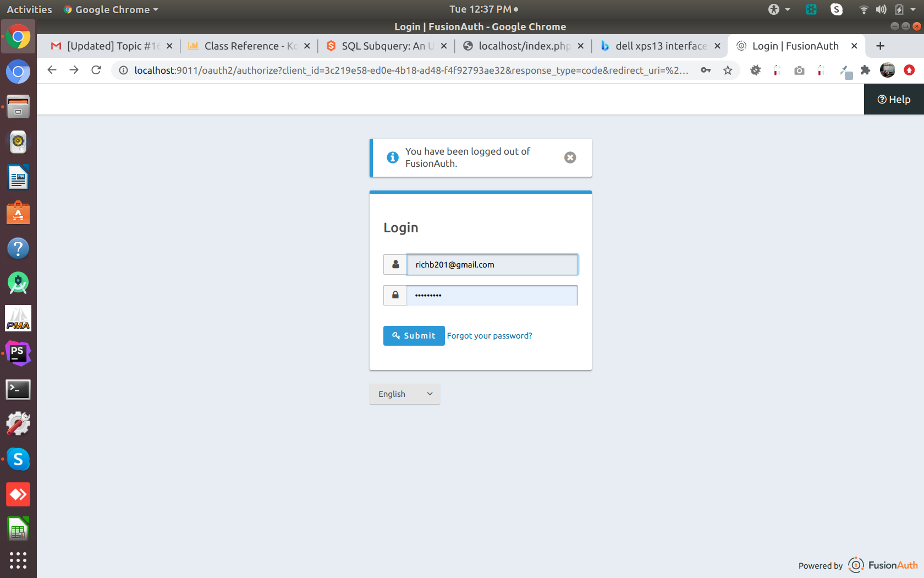Viewport: 924px width, 578px height.
Task: Click the FusionAuth logo in footer
Action: pyautogui.click(x=882, y=565)
